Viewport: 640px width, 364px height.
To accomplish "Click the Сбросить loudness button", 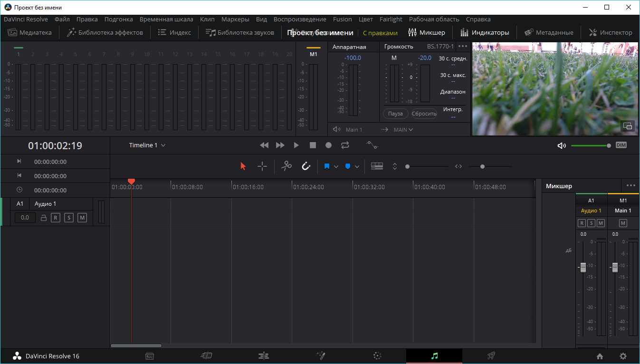I will 424,114.
